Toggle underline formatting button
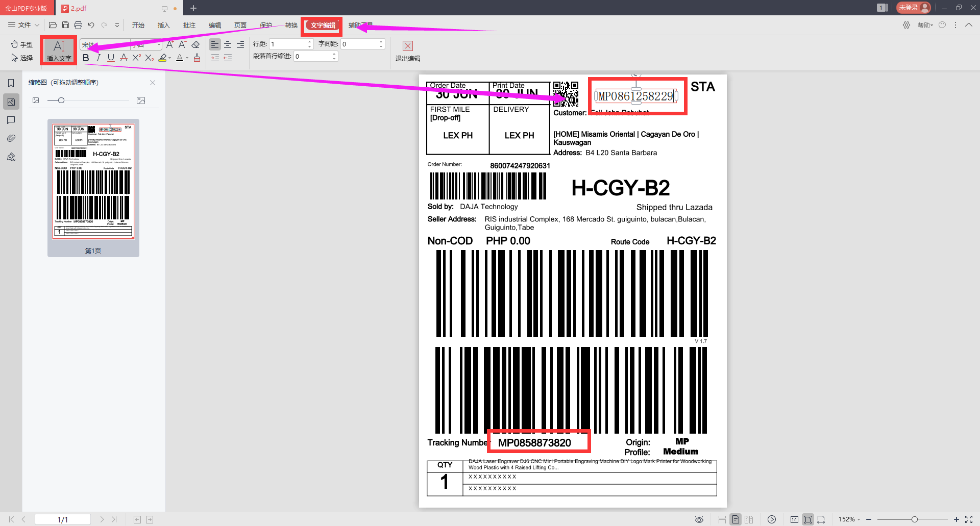The image size is (980, 526). [x=111, y=58]
